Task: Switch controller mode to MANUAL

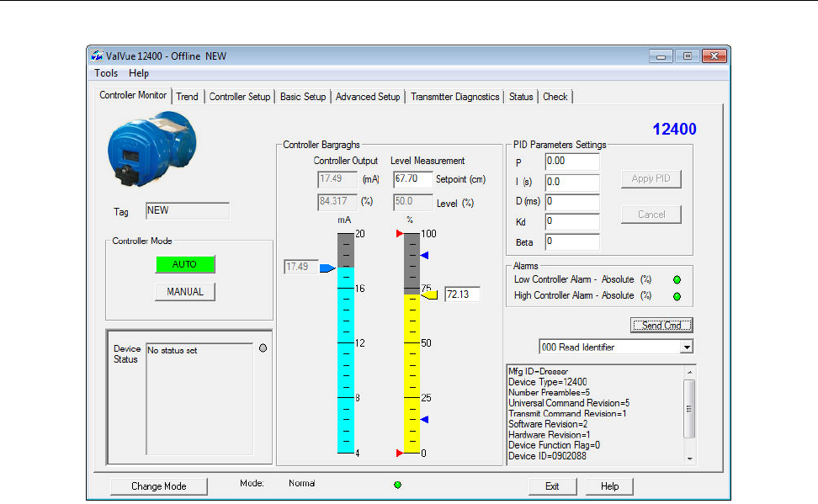Action: coord(185,292)
